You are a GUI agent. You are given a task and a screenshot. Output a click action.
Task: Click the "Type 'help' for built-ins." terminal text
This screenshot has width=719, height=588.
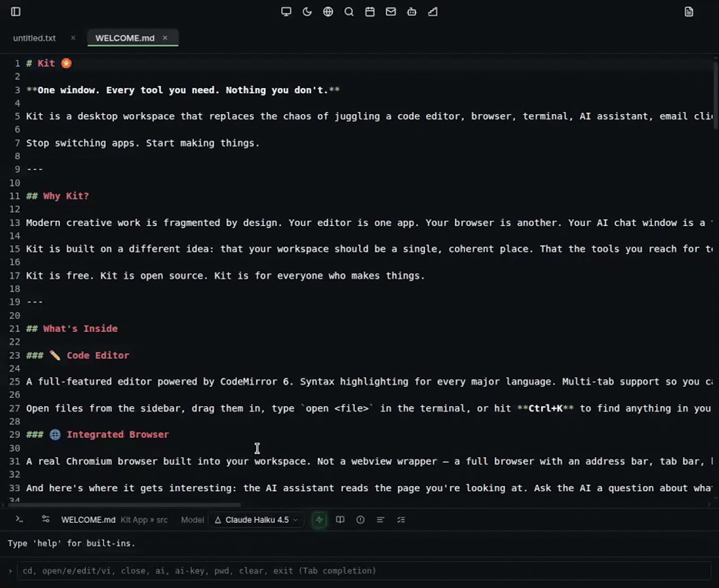pyautogui.click(x=71, y=544)
